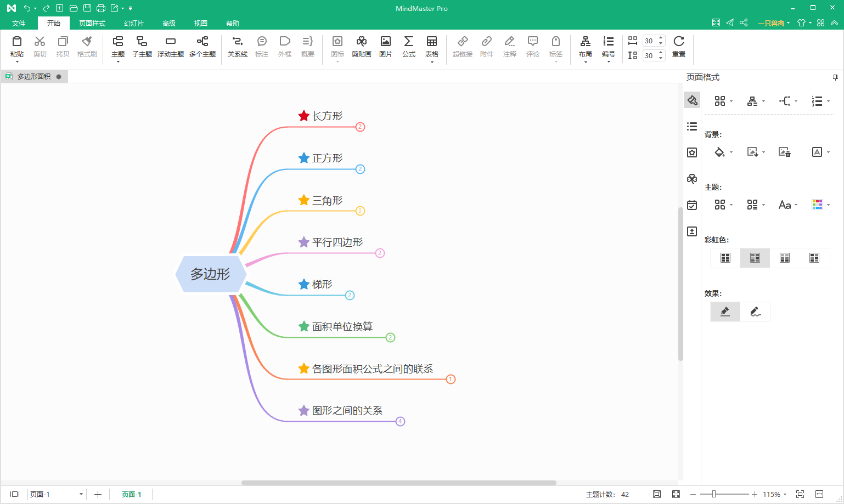The image size is (844, 504).
Task: Expand the Layout (布局) dropdown
Action: (586, 61)
